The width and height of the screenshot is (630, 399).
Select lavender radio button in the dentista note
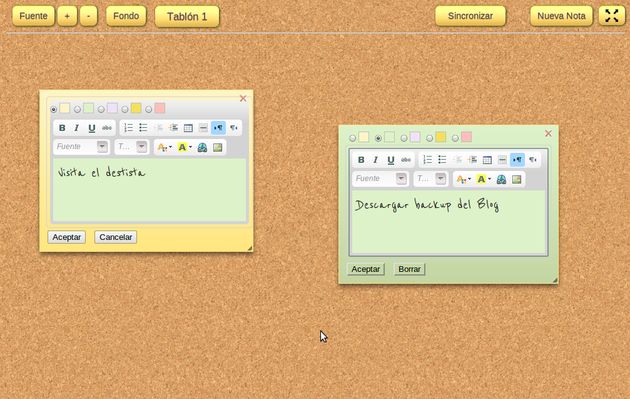101,109
